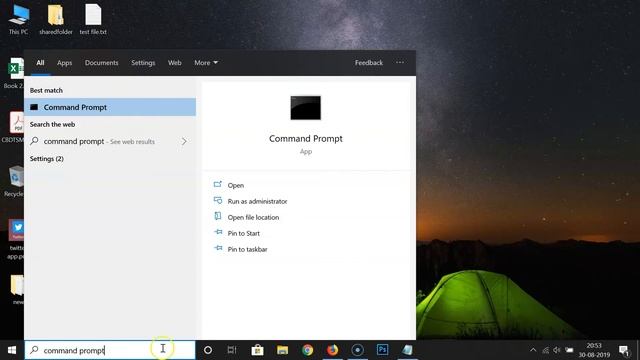Choose Pin to taskbar
The width and height of the screenshot is (640, 360).
point(247,249)
